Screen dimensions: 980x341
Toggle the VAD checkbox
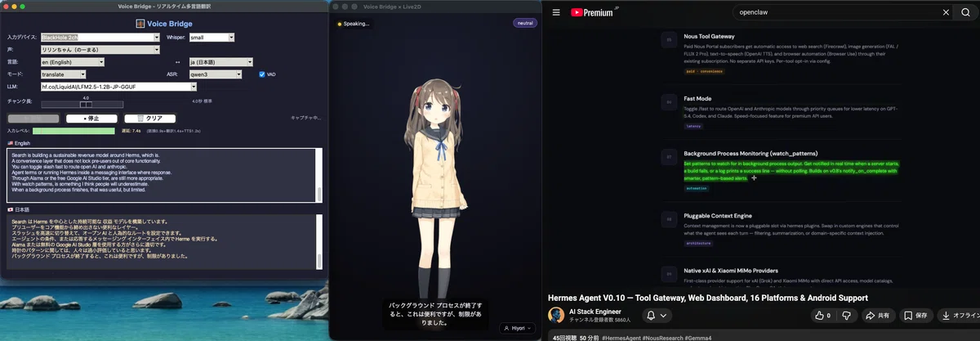[262, 74]
